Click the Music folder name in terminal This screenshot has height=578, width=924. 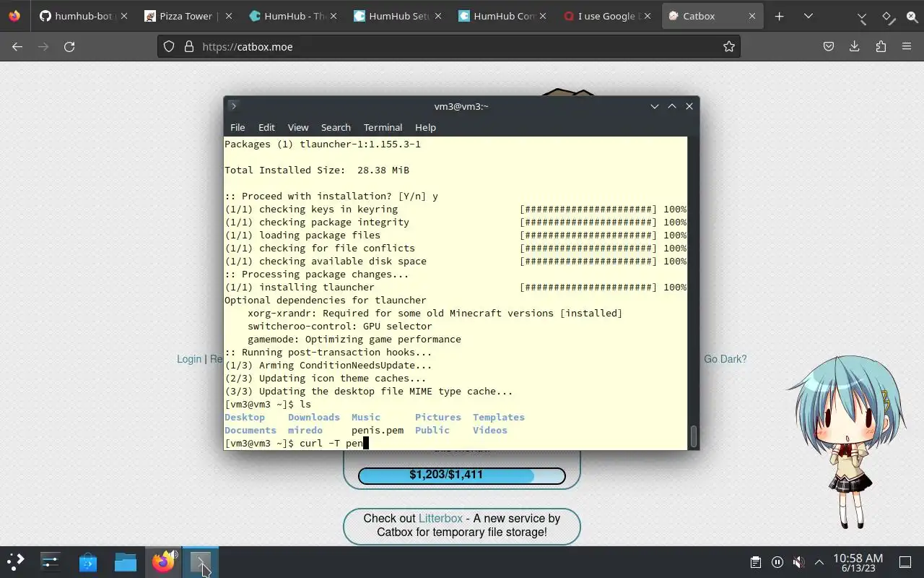coord(366,417)
